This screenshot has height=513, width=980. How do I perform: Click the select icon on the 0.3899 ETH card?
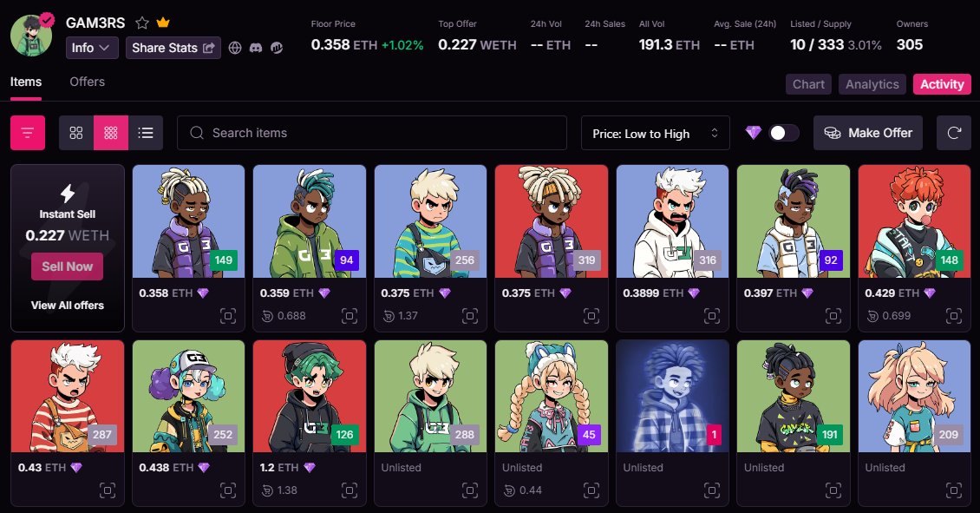tap(712, 316)
